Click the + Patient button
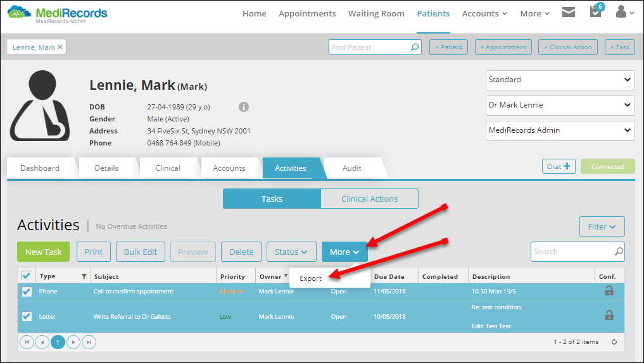Viewport: 644px width, 363px height. point(448,47)
